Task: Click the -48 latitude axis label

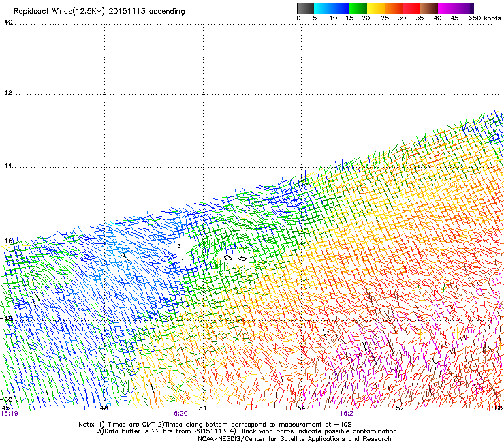Action: point(6,318)
